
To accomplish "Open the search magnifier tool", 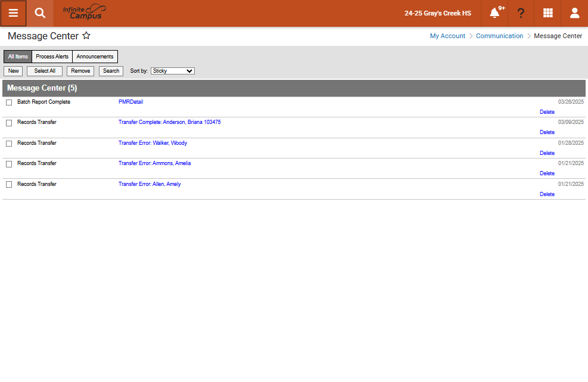I will [x=40, y=13].
